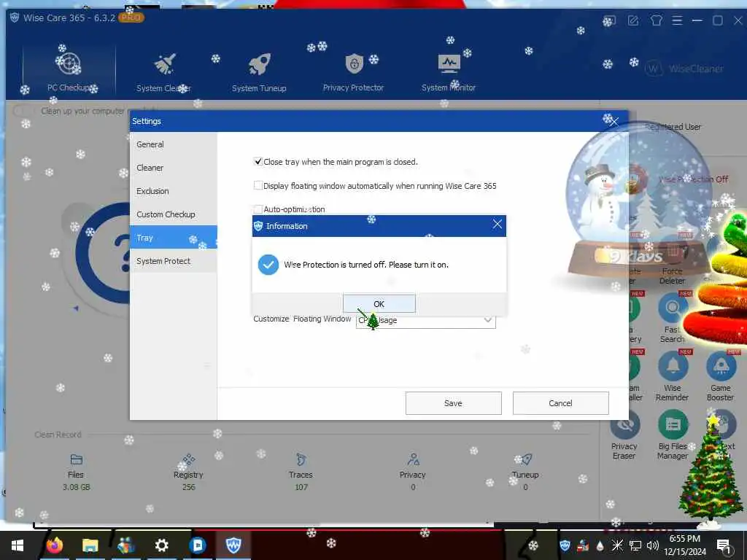This screenshot has height=560, width=747.
Task: View Files clean record icon
Action: (76, 459)
